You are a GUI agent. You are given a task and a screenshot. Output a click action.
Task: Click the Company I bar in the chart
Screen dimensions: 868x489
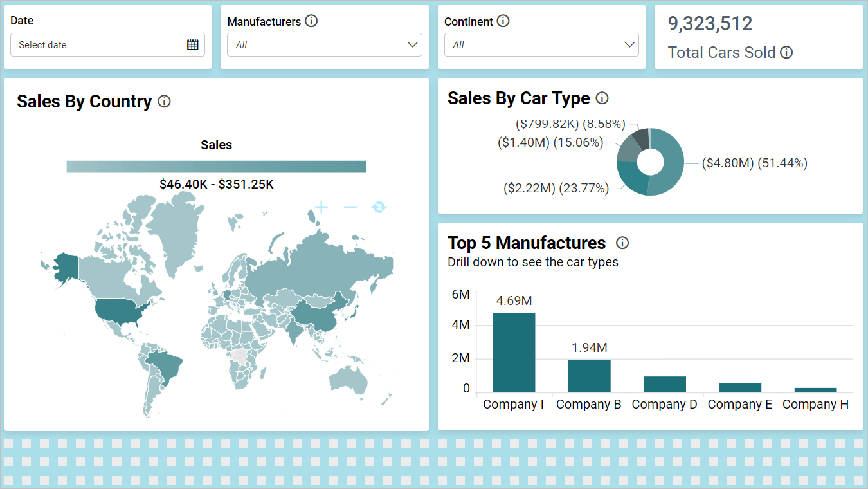click(x=513, y=351)
